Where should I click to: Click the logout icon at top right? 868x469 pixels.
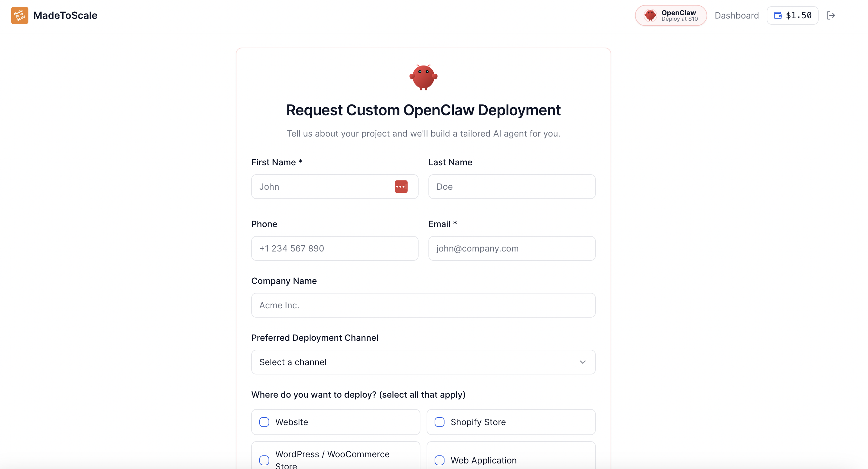pyautogui.click(x=831, y=15)
